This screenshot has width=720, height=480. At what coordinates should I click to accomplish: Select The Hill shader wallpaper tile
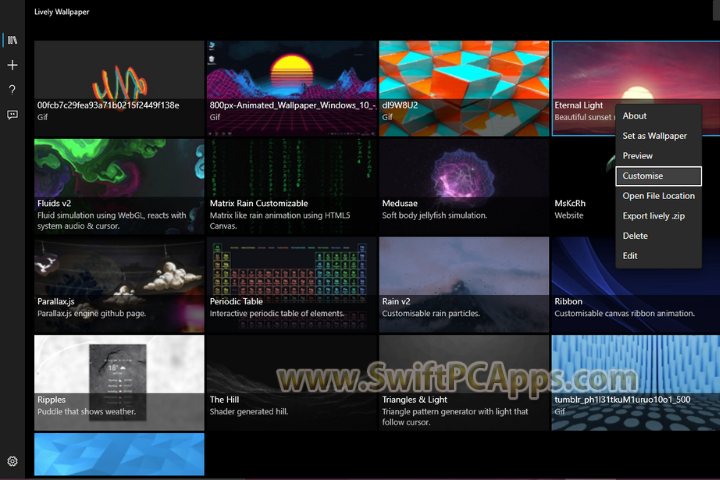coord(292,383)
